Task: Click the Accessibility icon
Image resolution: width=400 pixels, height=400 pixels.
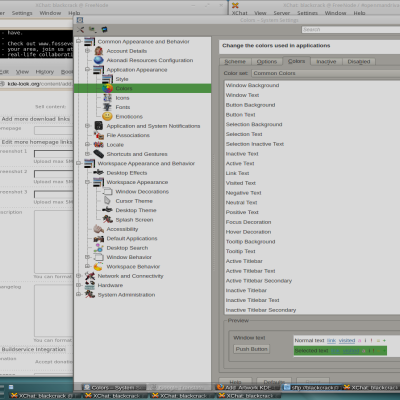Action: (x=99, y=229)
